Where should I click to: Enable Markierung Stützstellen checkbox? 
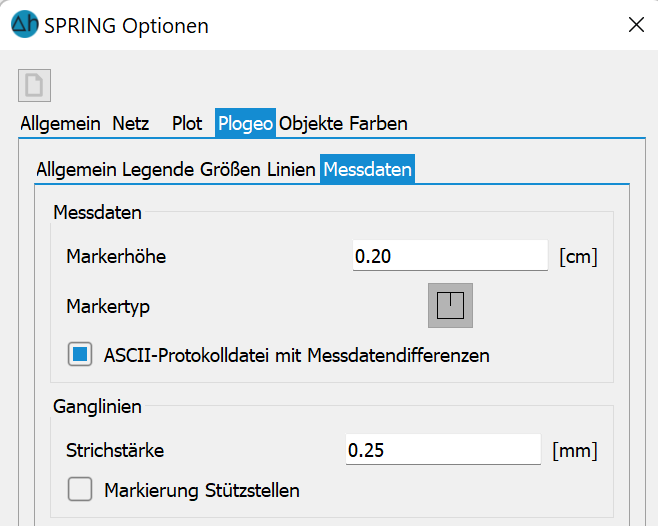click(x=80, y=489)
